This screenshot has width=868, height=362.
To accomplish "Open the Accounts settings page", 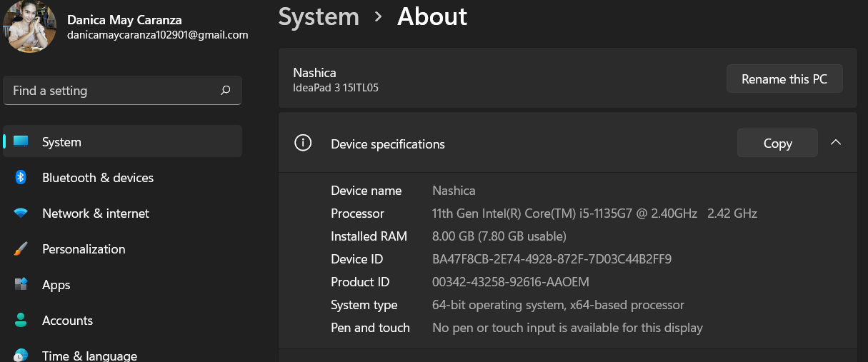I will (x=68, y=321).
